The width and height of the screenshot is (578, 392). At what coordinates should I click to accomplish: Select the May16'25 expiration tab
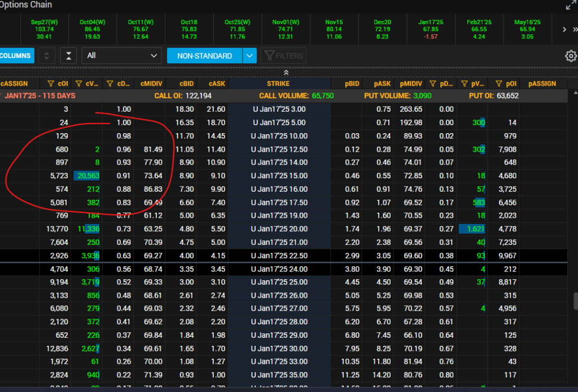(x=528, y=29)
